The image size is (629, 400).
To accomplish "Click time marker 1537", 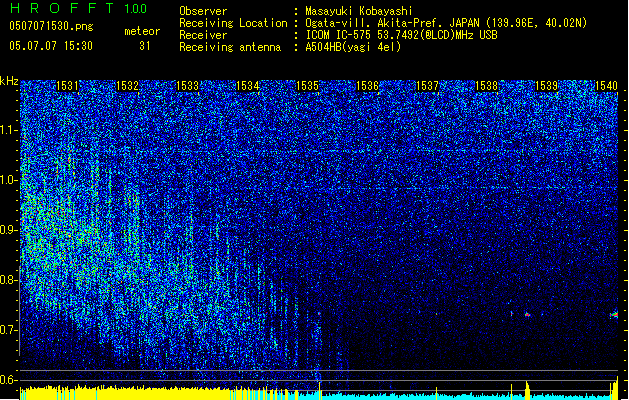I will tap(427, 86).
